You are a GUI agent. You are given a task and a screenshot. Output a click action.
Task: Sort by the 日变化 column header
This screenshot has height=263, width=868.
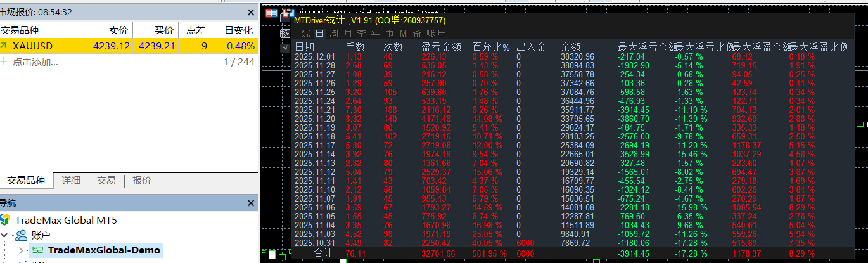click(235, 30)
